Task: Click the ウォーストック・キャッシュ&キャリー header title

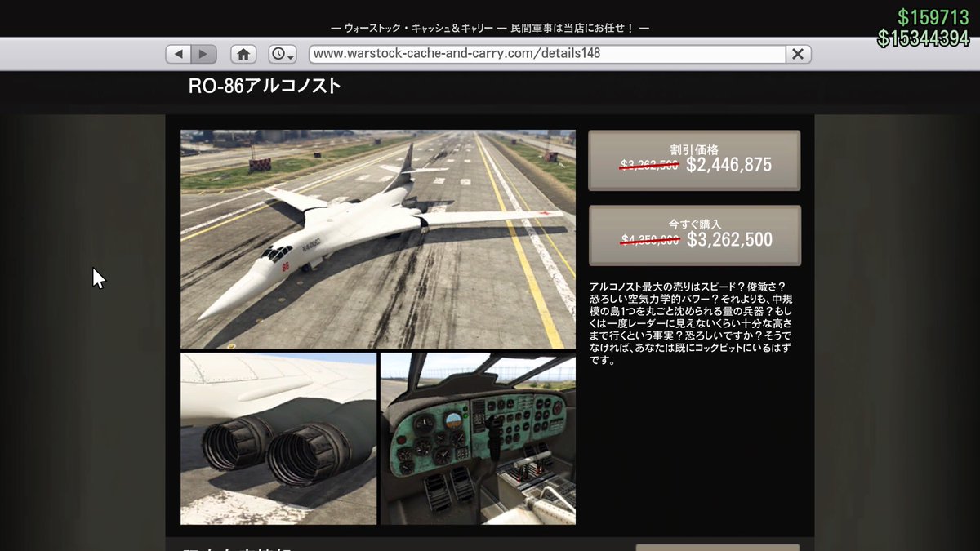Action: click(x=490, y=28)
